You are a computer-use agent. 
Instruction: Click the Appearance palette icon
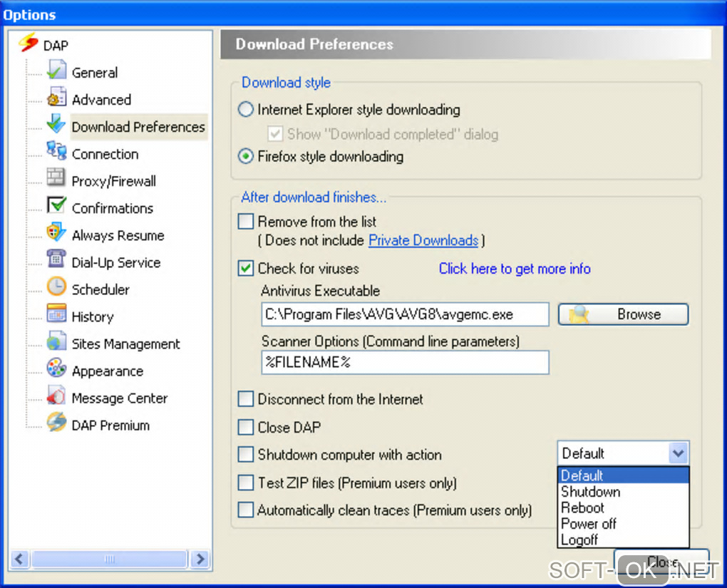pos(56,368)
